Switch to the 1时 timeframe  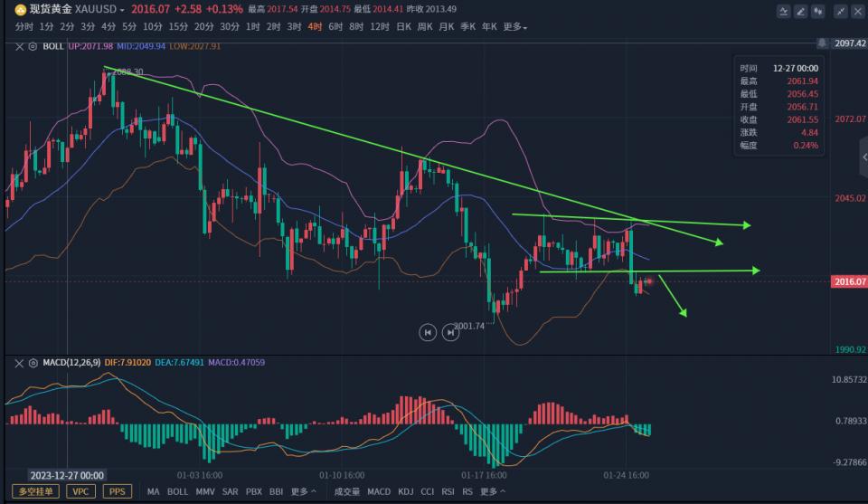pos(252,27)
